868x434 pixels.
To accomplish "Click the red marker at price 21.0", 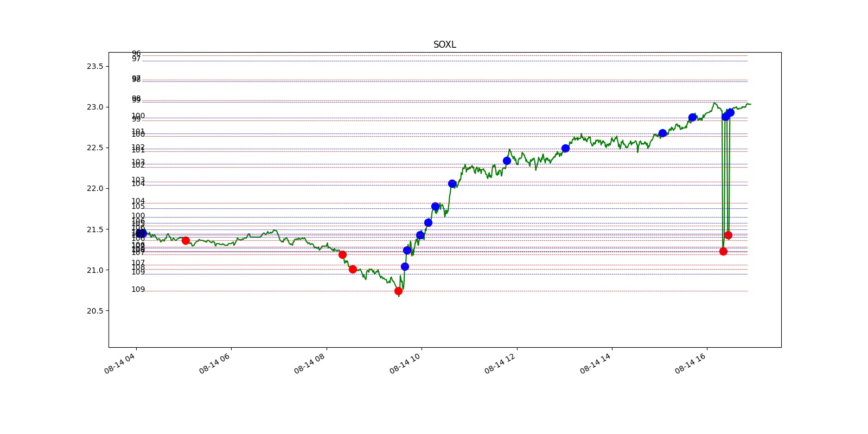I will tap(353, 269).
